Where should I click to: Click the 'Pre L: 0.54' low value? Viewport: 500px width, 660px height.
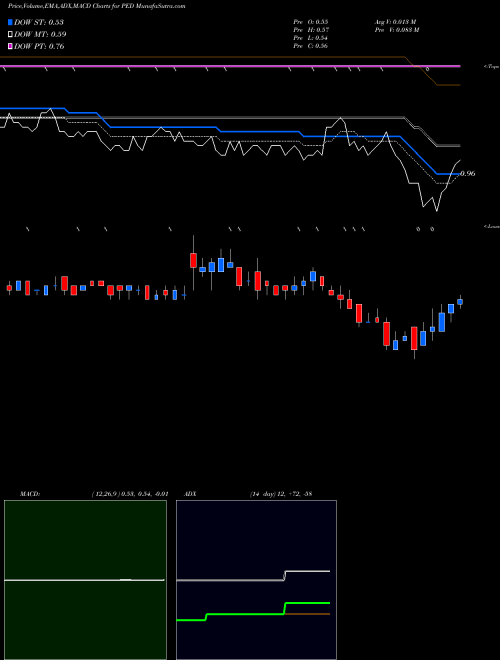coord(311,38)
